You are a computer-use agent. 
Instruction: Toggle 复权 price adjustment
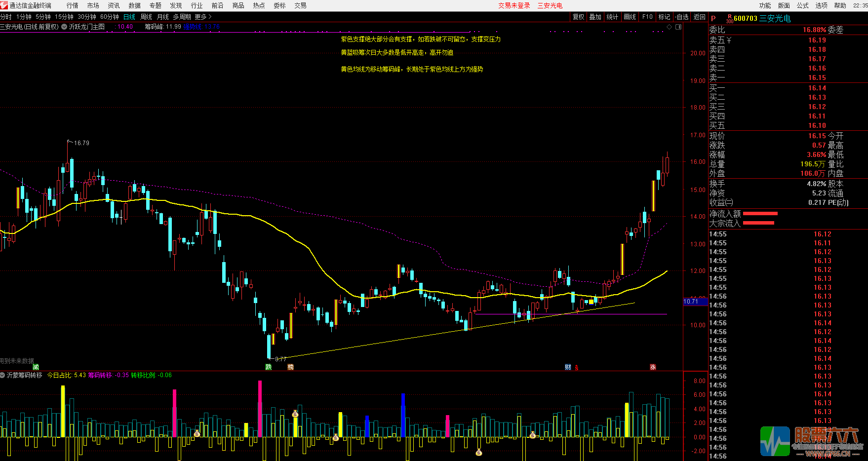578,17
